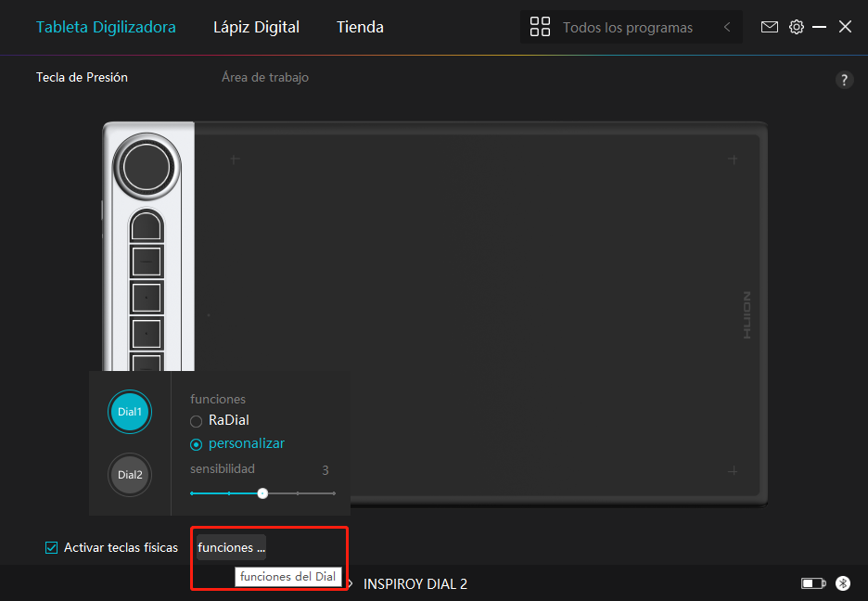The image size is (868, 601).
Task: Select the RaDial radio option
Action: 197,421
